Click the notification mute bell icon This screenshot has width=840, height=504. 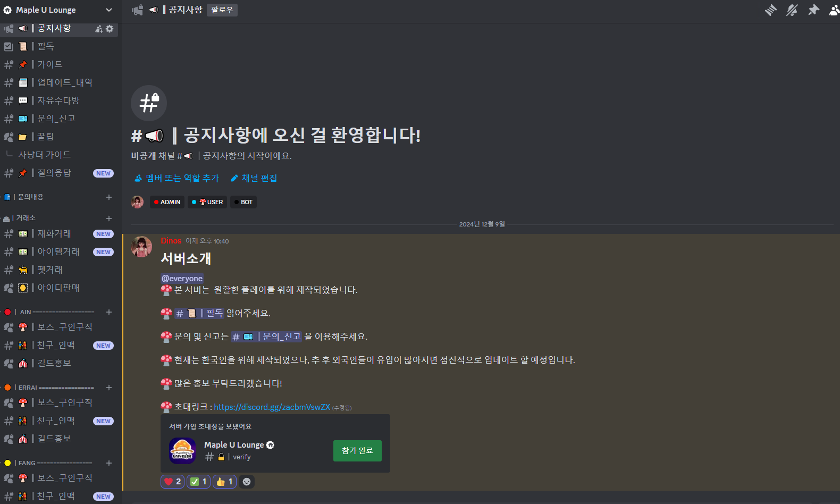click(792, 10)
